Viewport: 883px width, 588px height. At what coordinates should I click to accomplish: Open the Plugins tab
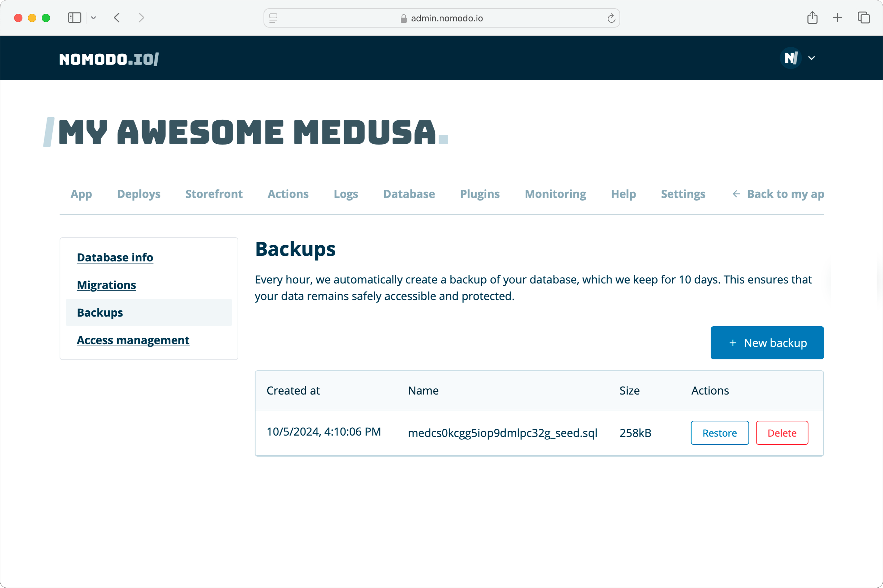pyautogui.click(x=480, y=194)
